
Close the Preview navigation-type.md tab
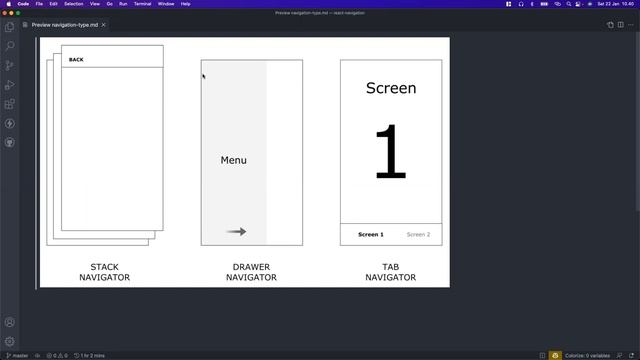(104, 25)
